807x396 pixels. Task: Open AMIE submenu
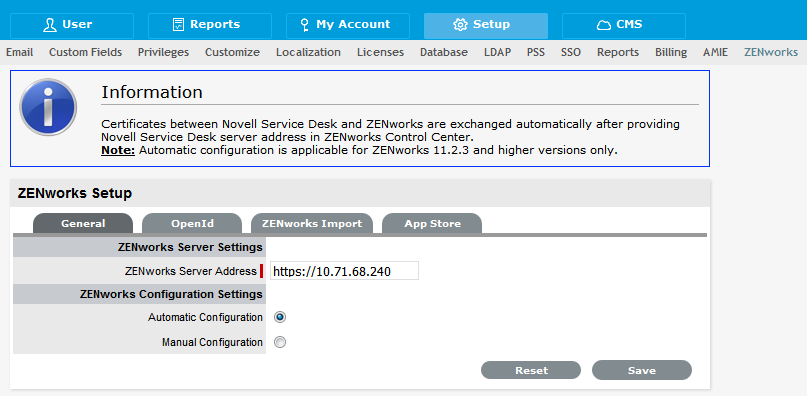[715, 53]
